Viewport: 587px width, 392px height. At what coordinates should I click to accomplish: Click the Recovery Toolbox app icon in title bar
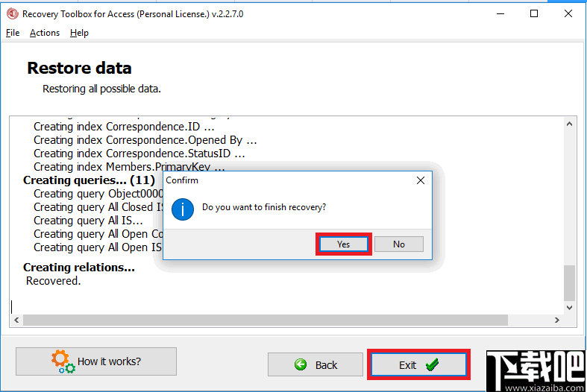click(13, 14)
